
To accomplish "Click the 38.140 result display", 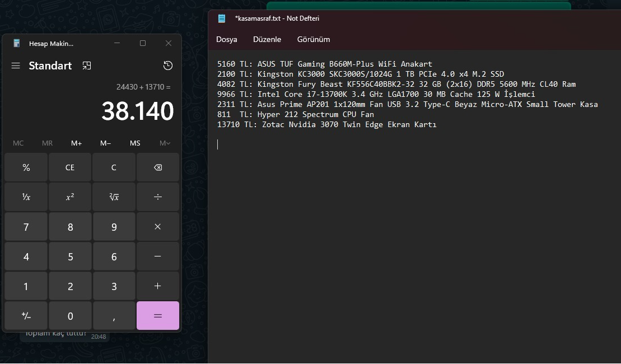I will click(x=137, y=111).
